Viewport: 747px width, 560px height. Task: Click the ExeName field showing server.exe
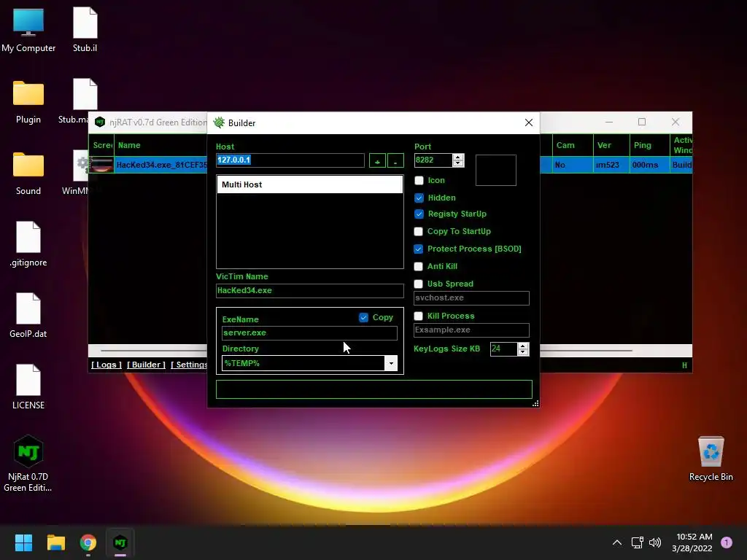pos(309,332)
